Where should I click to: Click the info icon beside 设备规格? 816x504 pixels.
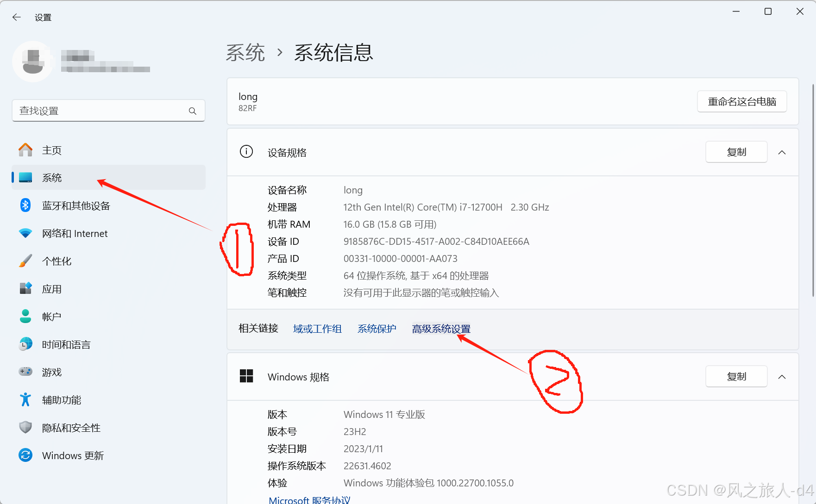[x=246, y=152]
